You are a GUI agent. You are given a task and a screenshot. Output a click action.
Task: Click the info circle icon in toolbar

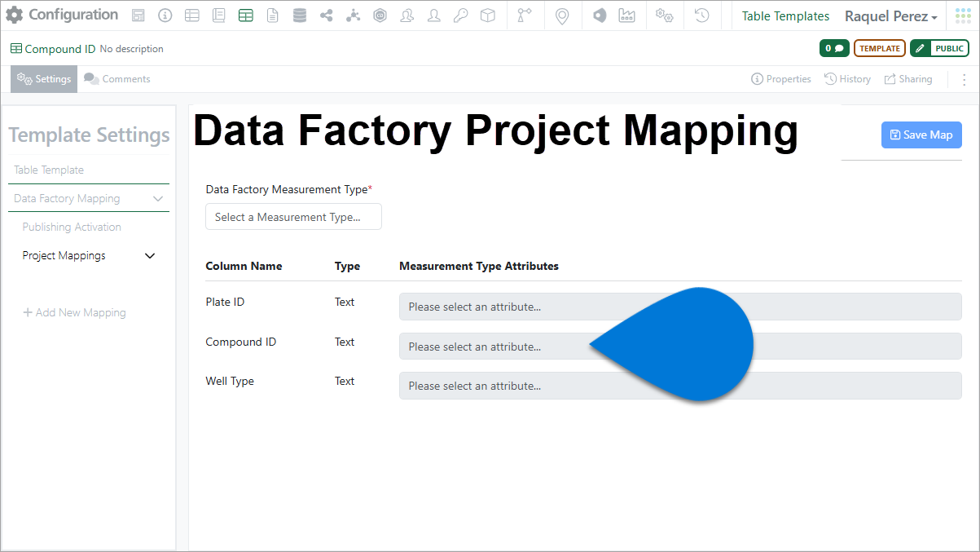[x=165, y=15]
